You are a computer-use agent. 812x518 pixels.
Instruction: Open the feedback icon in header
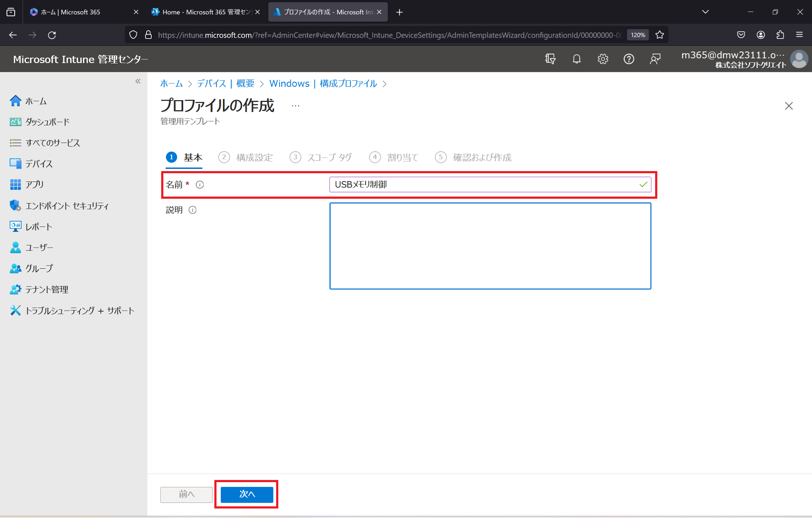(x=655, y=59)
